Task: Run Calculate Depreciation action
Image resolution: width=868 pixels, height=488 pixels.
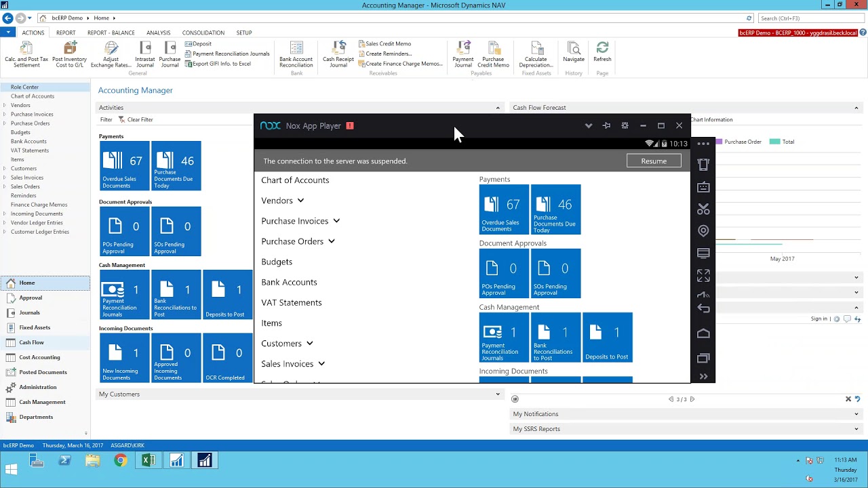Action: 536,54
